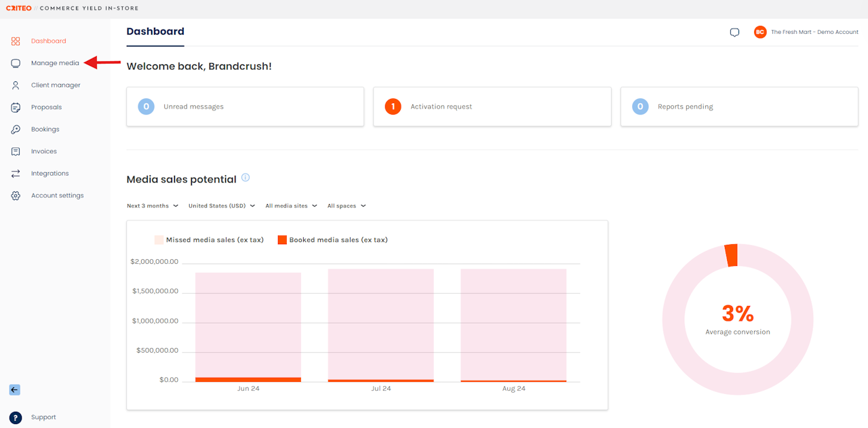This screenshot has height=428, width=868.
Task: Click The Fresh Mart account name
Action: [814, 32]
